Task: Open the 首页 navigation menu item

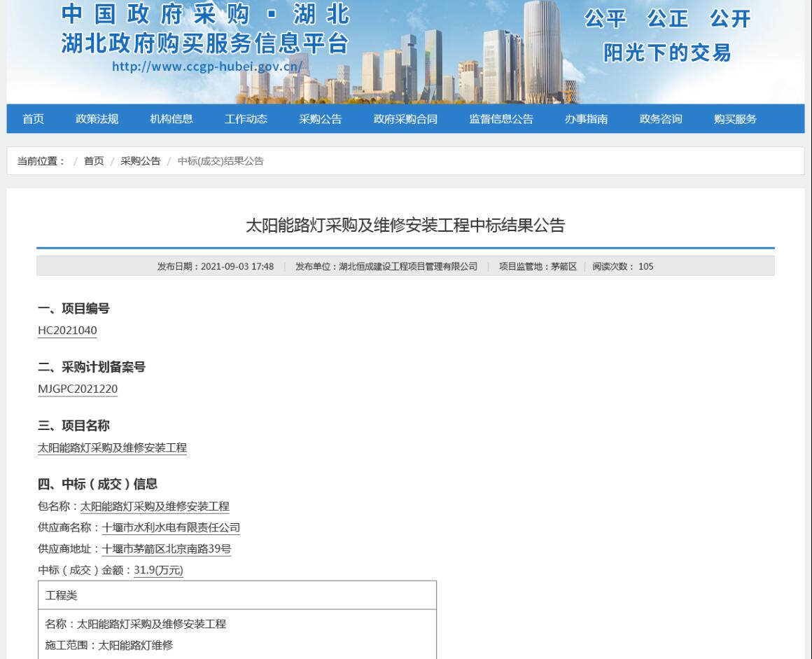Action: click(x=33, y=119)
